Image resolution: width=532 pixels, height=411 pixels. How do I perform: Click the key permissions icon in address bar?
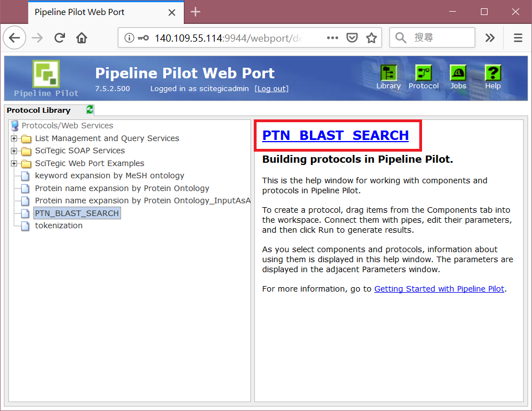pos(143,38)
